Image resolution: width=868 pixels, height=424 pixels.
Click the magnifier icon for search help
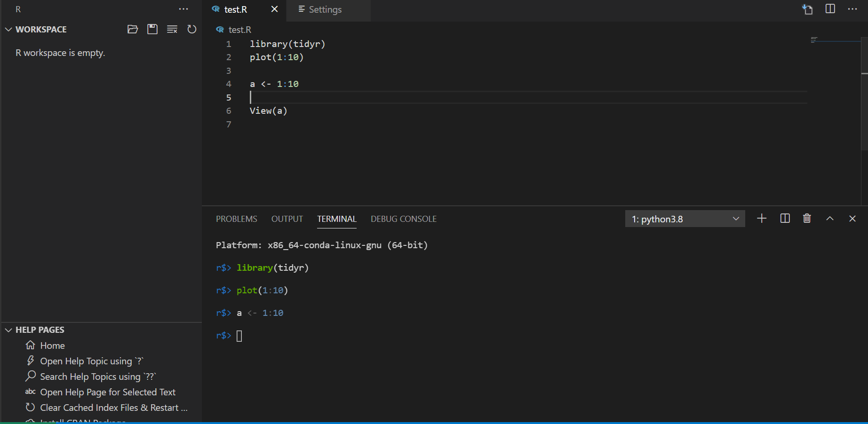(x=31, y=376)
